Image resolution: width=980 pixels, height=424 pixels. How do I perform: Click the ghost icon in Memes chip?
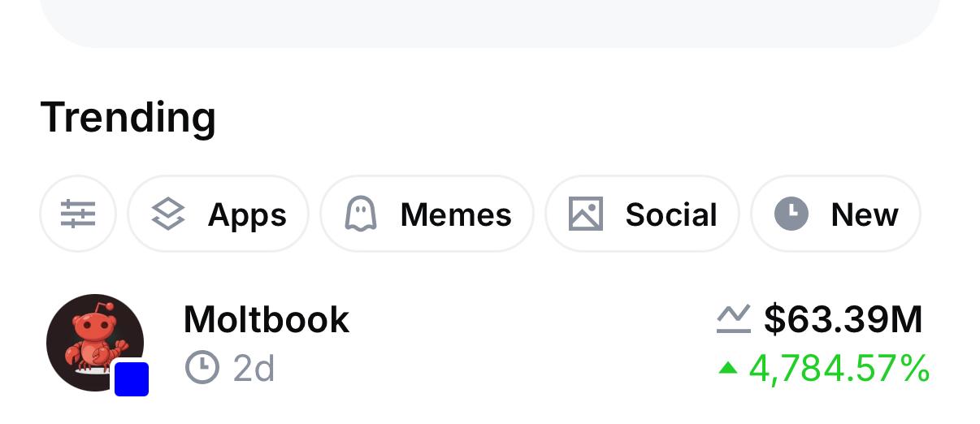pyautogui.click(x=361, y=214)
